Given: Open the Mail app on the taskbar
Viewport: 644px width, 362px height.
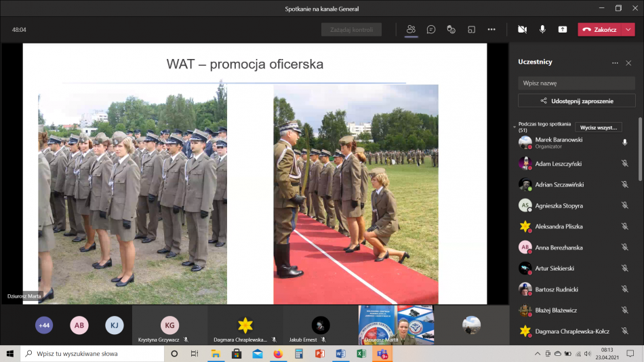Looking at the screenshot, I should [x=258, y=354].
